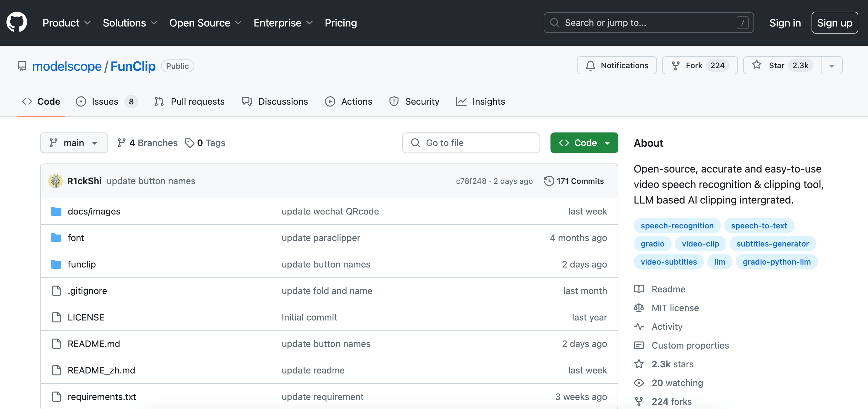The image size is (868, 409).
Task: Click the search magnifier icon in header
Action: coord(554,23)
